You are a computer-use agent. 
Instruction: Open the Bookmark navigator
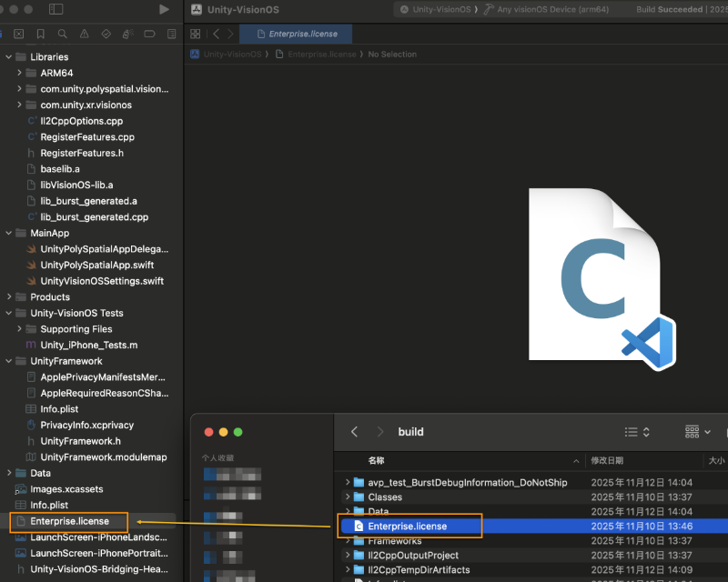(40, 34)
